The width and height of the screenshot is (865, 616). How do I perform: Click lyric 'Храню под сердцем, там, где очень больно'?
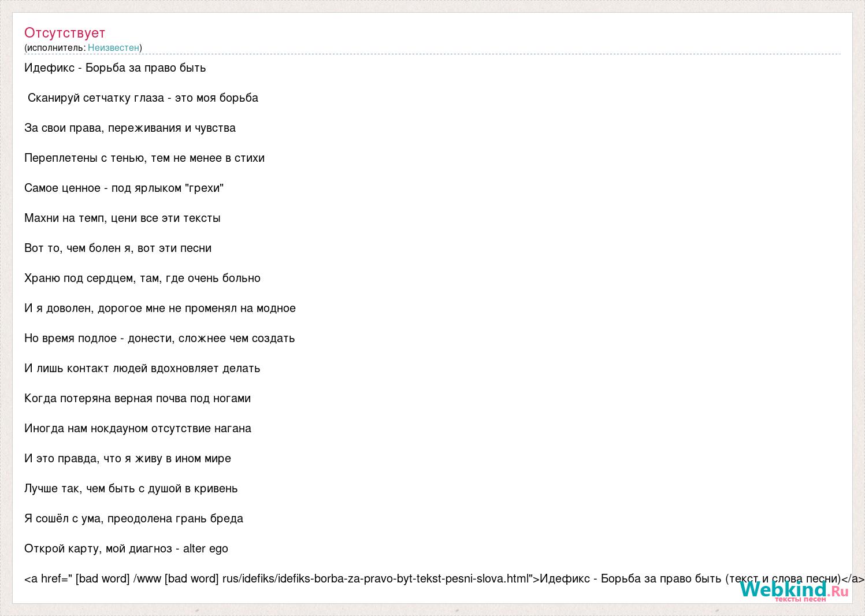point(142,278)
